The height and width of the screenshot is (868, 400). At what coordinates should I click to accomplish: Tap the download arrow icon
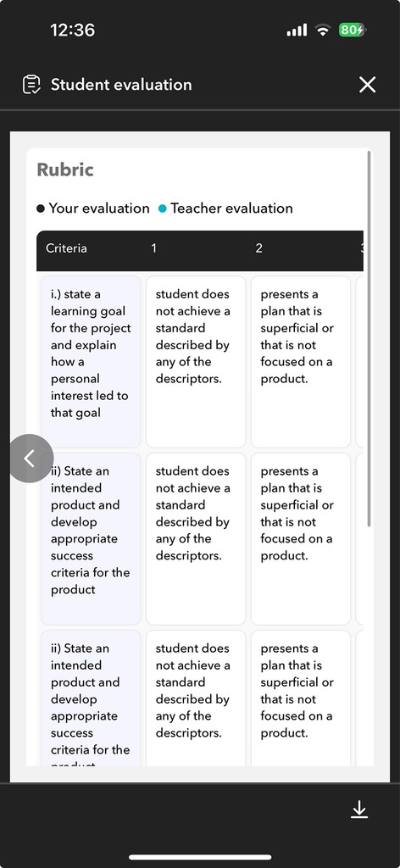(x=359, y=809)
